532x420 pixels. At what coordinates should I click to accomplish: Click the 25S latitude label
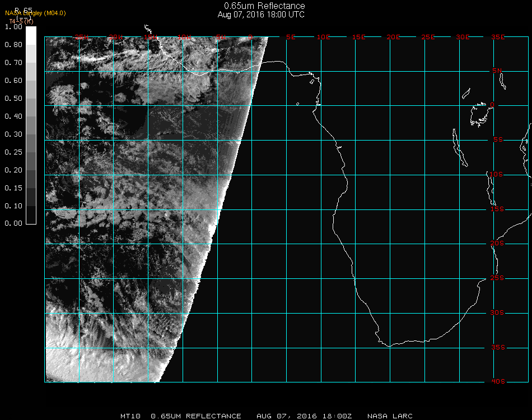[x=497, y=278]
